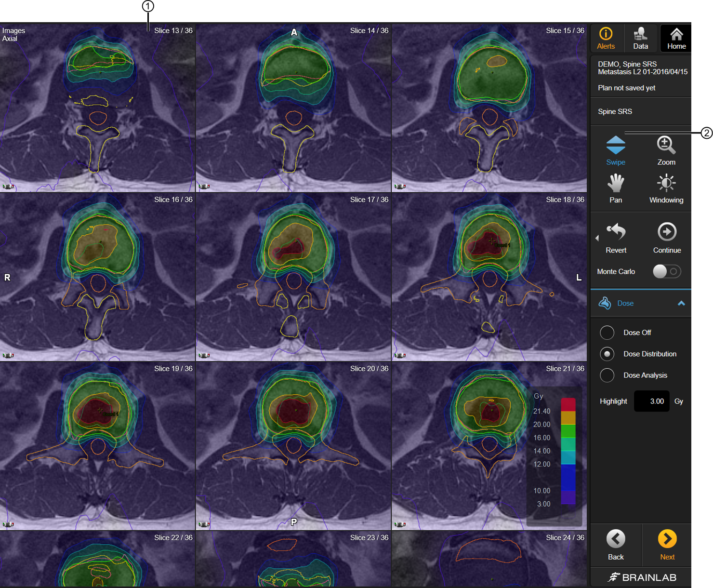Click the orientation icon in Slice 21 view
Viewport: 713px width, 588px height.
coord(400,524)
